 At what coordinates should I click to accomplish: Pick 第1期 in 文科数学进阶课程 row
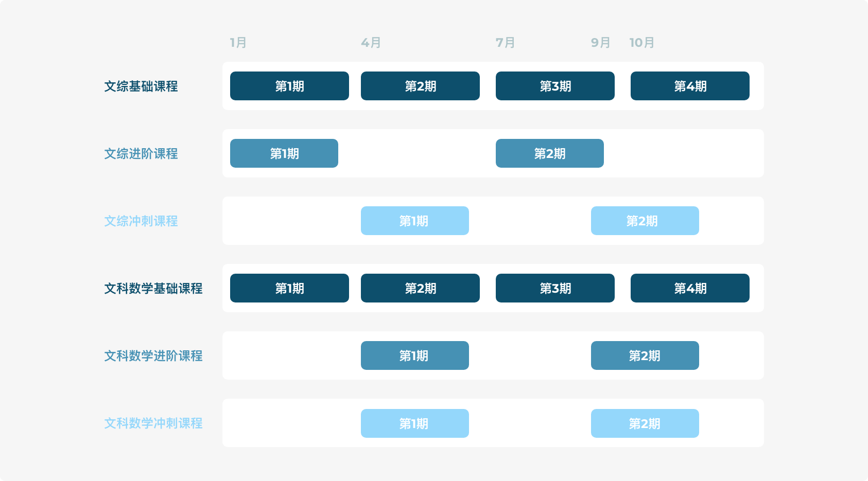click(x=415, y=355)
